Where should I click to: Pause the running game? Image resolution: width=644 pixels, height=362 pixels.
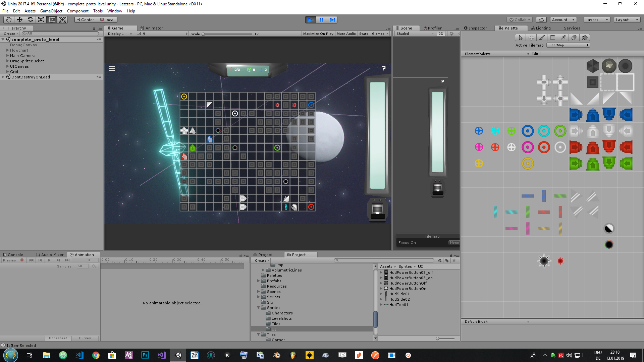pos(321,20)
